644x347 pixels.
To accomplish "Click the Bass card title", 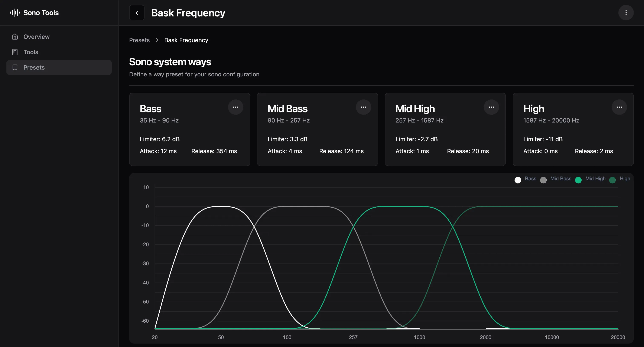I will pyautogui.click(x=150, y=109).
